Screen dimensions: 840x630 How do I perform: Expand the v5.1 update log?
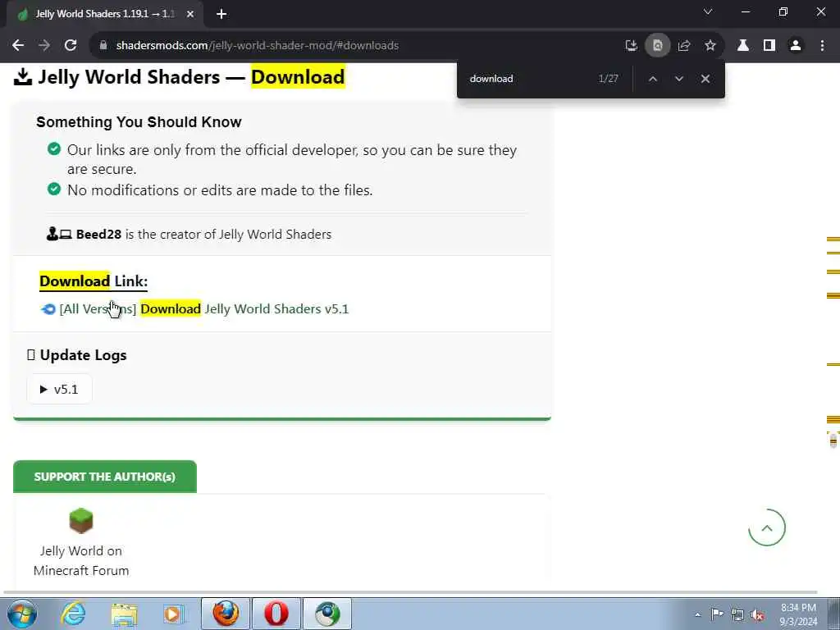coord(59,390)
